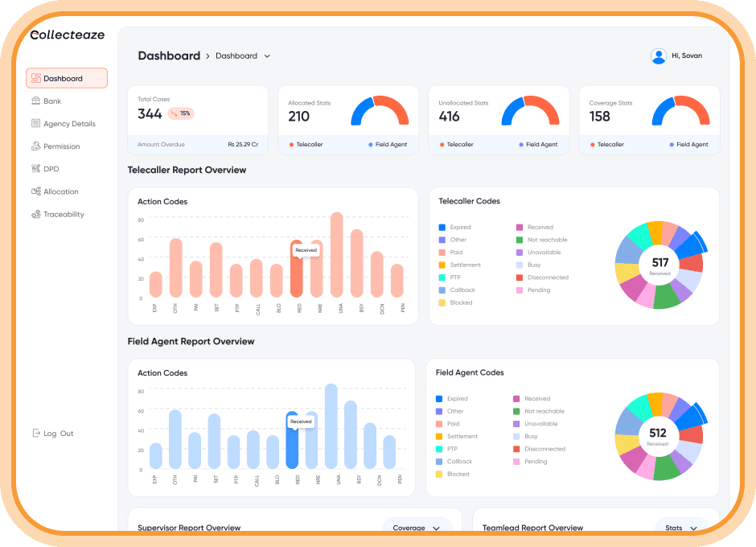The image size is (756, 547).
Task: Click the highlighted RED bar in Telecaller Action Codes
Action: click(x=297, y=269)
